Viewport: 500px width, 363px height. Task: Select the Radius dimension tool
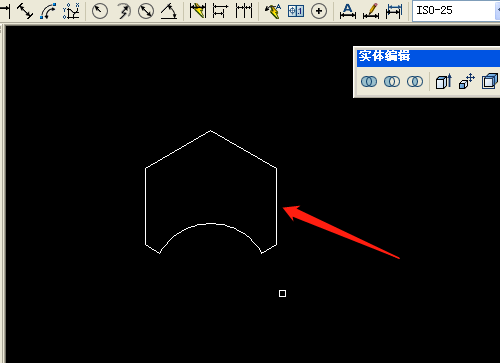pyautogui.click(x=100, y=11)
